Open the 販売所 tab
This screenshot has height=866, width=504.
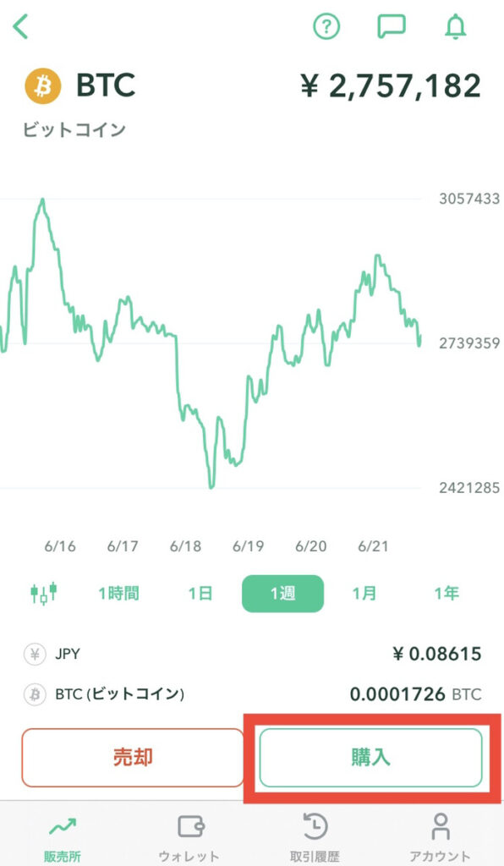pyautogui.click(x=63, y=837)
